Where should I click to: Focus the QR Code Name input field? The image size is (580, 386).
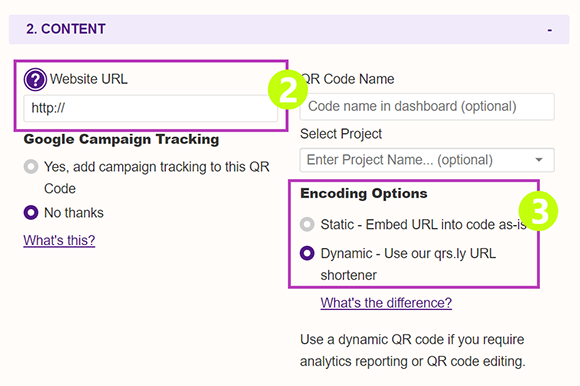(427, 106)
